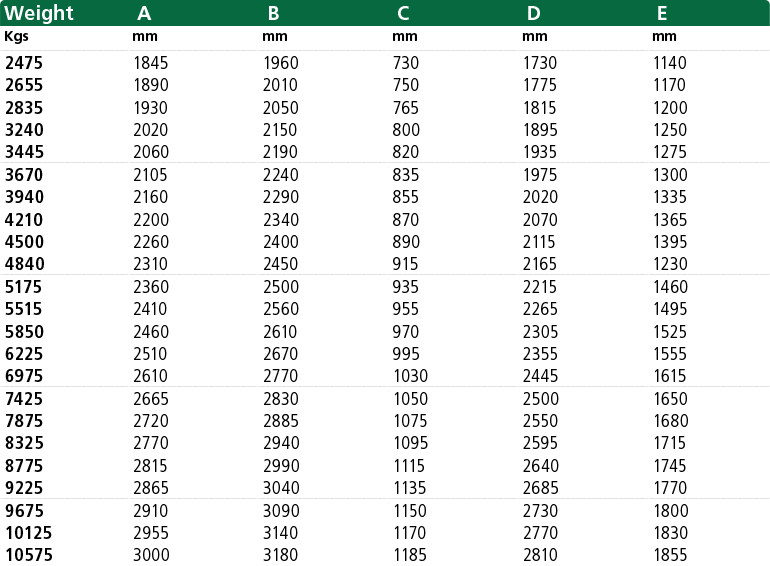
Task: Select C value 730 in the first row
Action: click(x=406, y=63)
